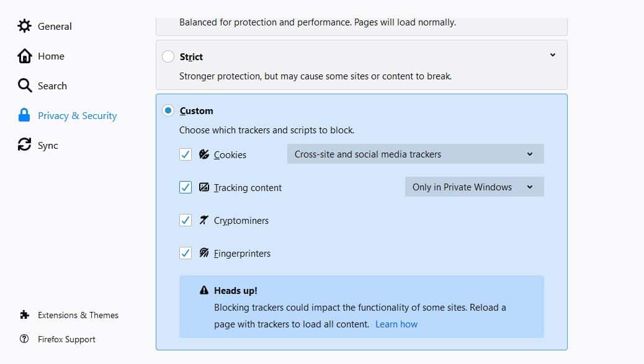
Task: Open the Only in Private Windows dropdown
Action: 475,187
